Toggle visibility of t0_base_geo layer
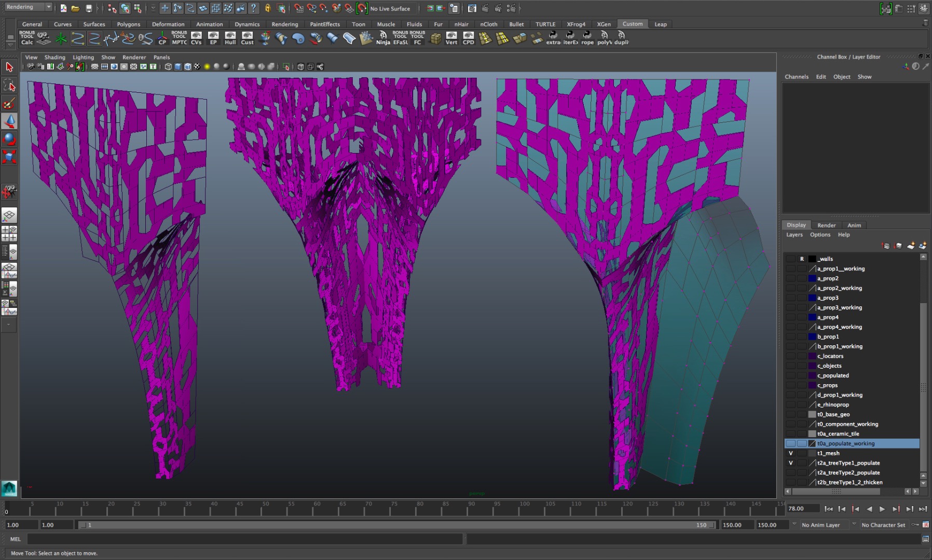 [790, 414]
